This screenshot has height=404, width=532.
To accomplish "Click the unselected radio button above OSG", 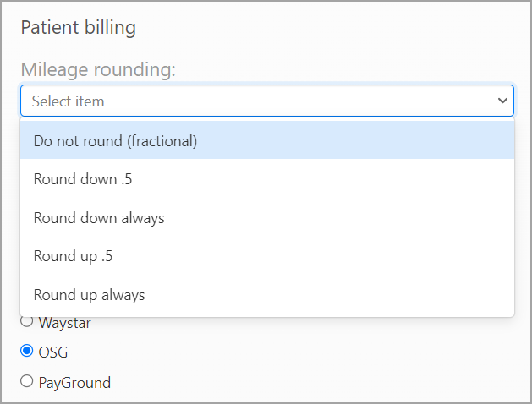I will (27, 322).
